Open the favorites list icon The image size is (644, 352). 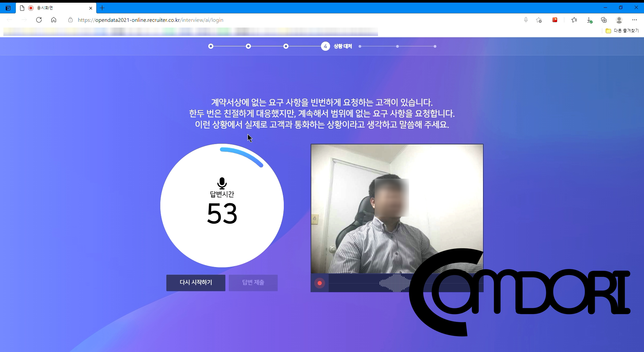(574, 20)
